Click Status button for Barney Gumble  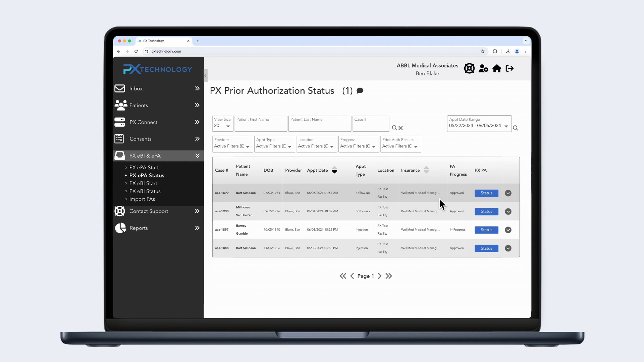tap(486, 230)
